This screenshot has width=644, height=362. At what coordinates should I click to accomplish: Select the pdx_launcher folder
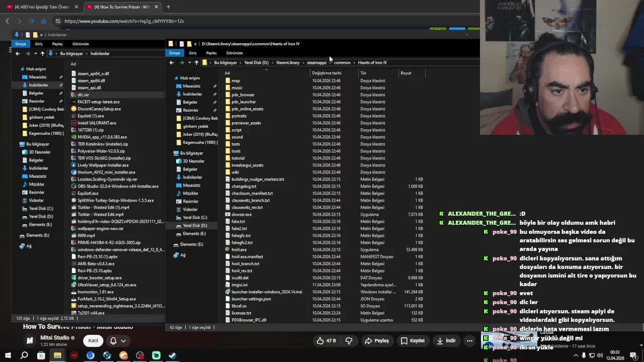(x=244, y=102)
